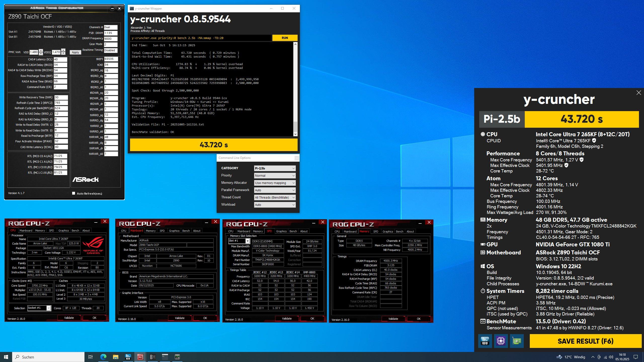Screen dimensions: 644x362
Task: Click the green graphics card icon
Action: click(516, 341)
